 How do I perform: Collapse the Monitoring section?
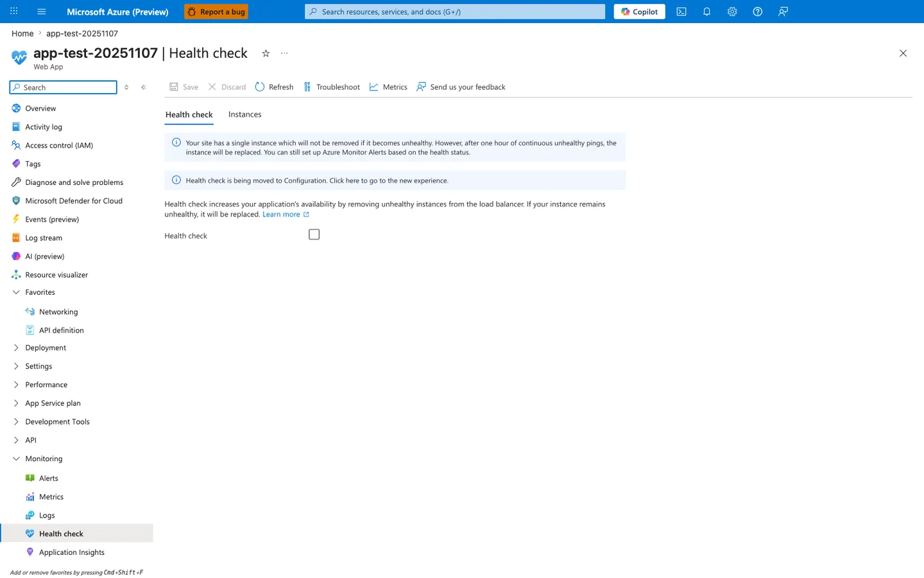[x=16, y=459]
